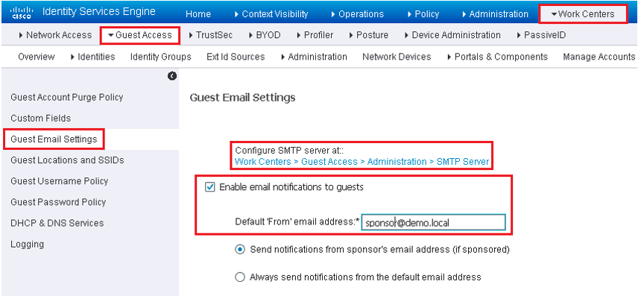
Task: Expand the Work Centers menu
Action: (x=582, y=14)
